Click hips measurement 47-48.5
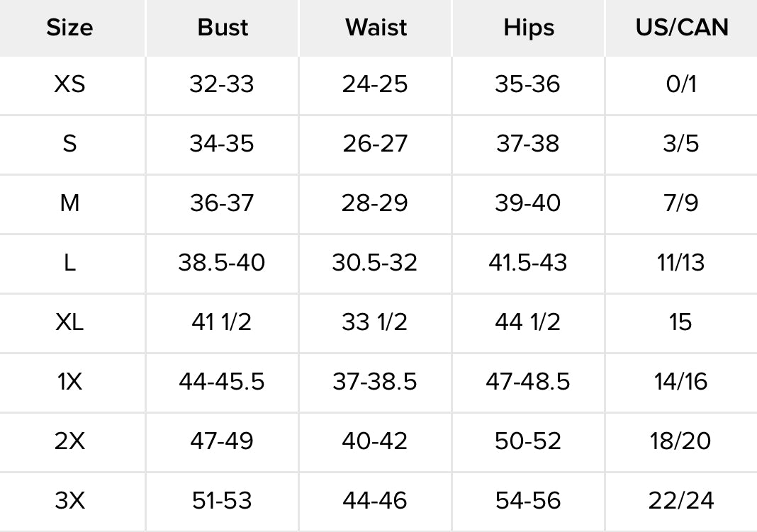The height and width of the screenshot is (532, 757). point(528,382)
